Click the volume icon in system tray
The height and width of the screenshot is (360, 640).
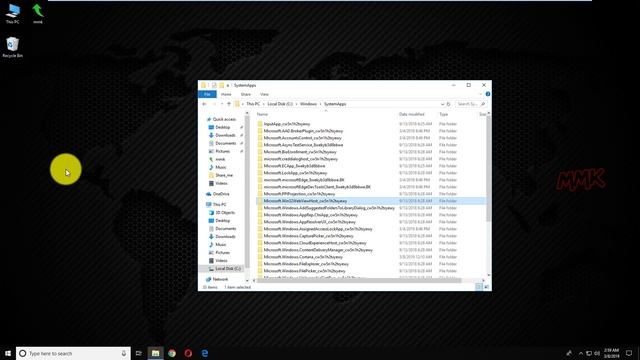point(597,353)
